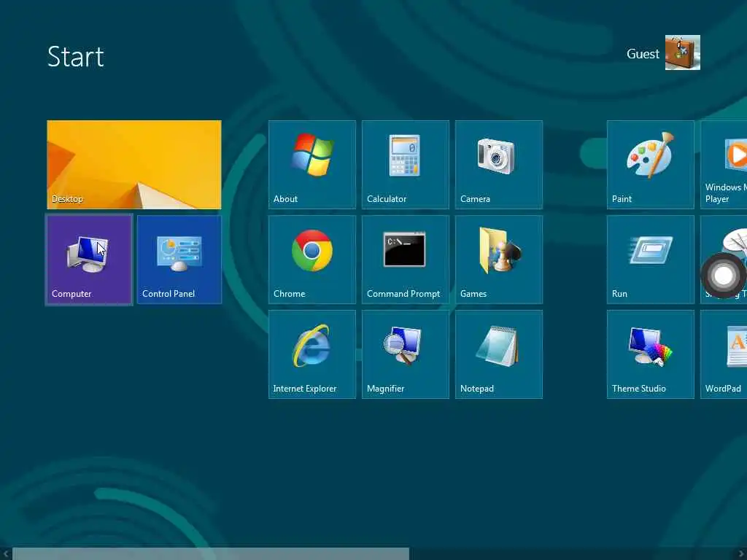The height and width of the screenshot is (560, 747).
Task: Open Command Prompt tile
Action: click(406, 260)
